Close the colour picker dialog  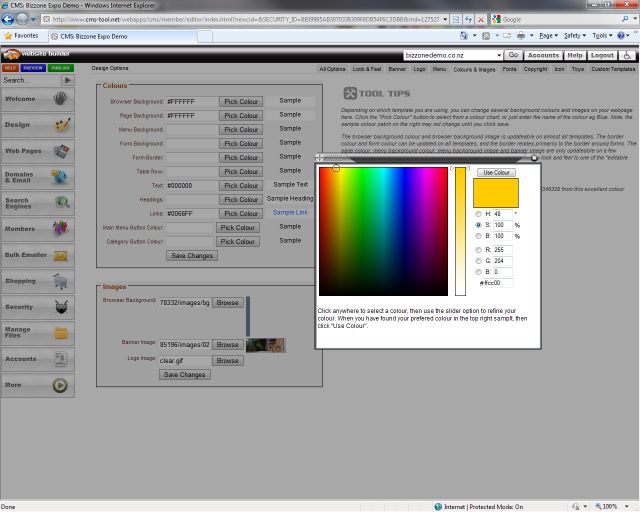pos(534,158)
